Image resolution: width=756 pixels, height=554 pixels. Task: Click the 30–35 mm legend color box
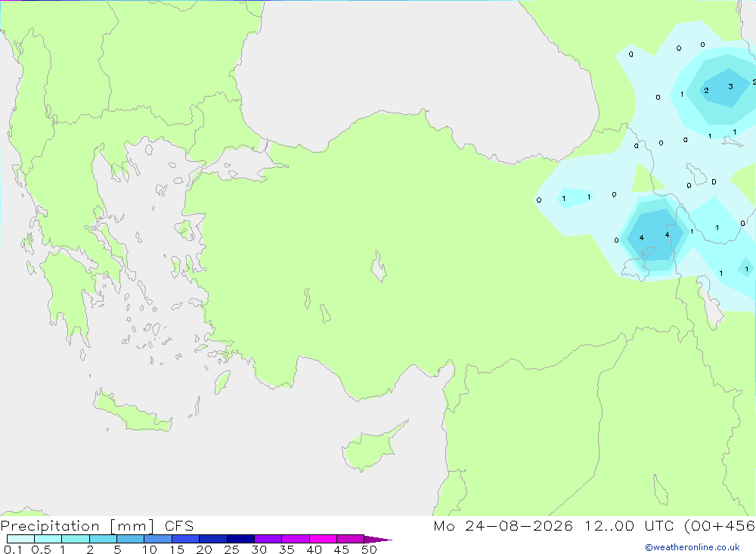[x=268, y=539]
